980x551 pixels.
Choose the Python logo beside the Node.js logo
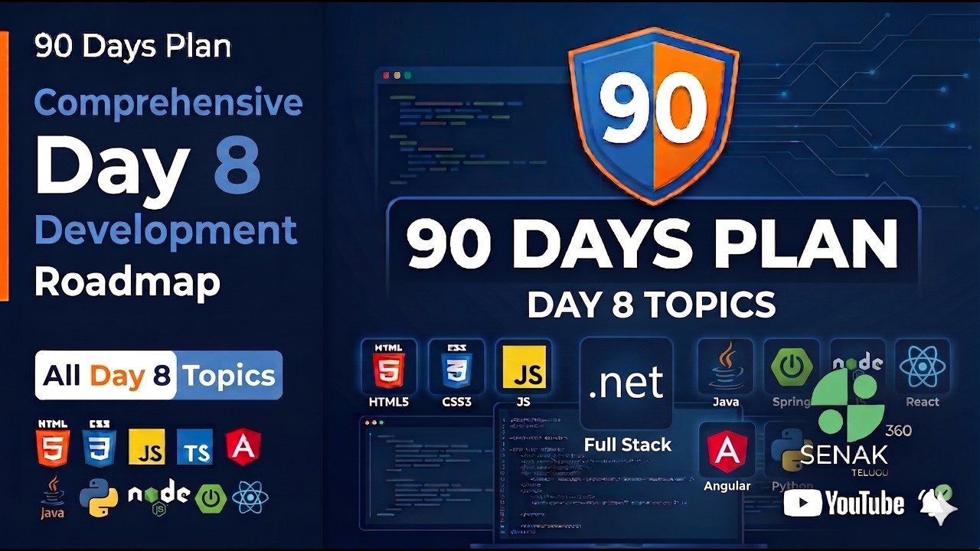click(99, 497)
